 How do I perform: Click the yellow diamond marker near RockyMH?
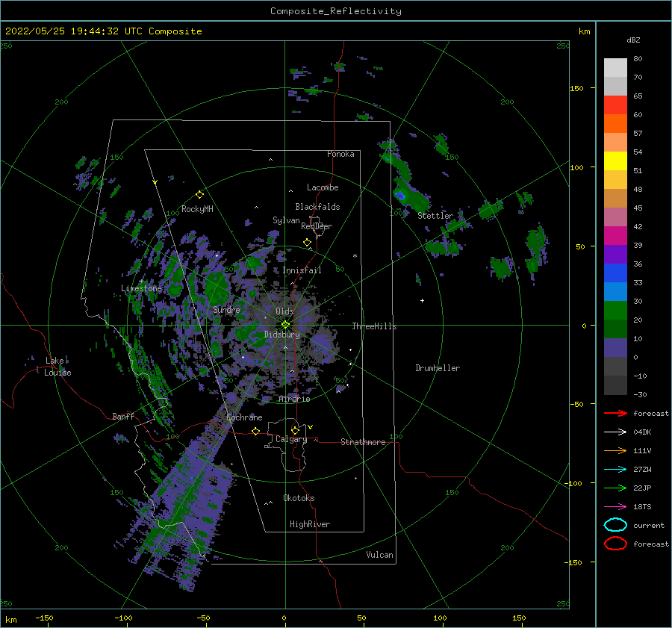(x=199, y=195)
